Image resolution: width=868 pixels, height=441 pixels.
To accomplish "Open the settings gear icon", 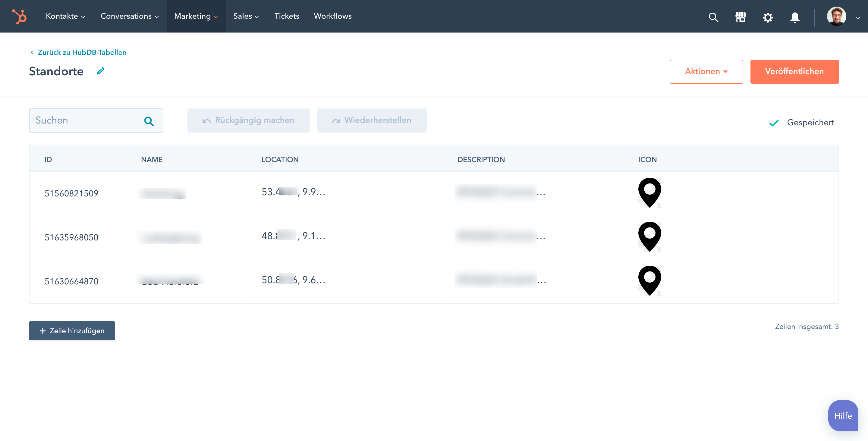I will (x=768, y=17).
